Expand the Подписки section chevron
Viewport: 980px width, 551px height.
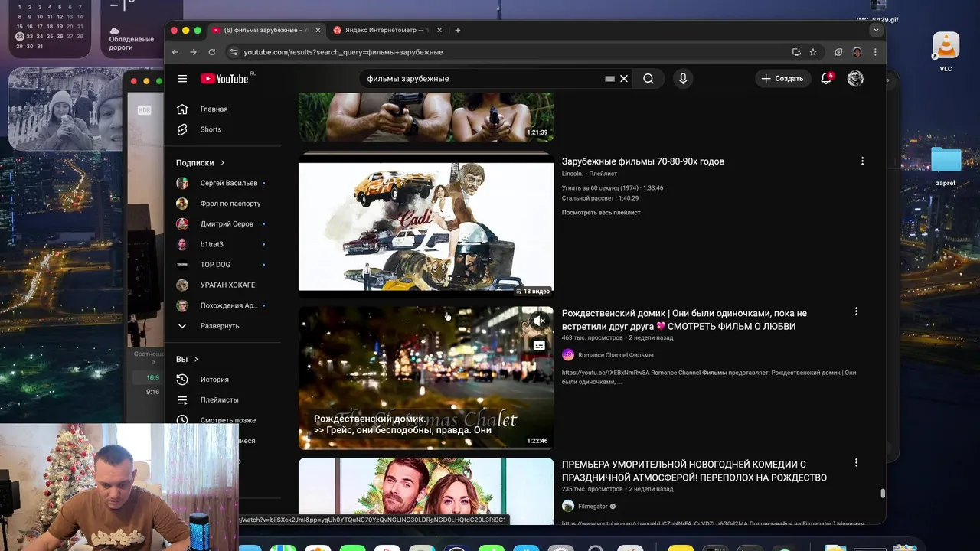[223, 163]
